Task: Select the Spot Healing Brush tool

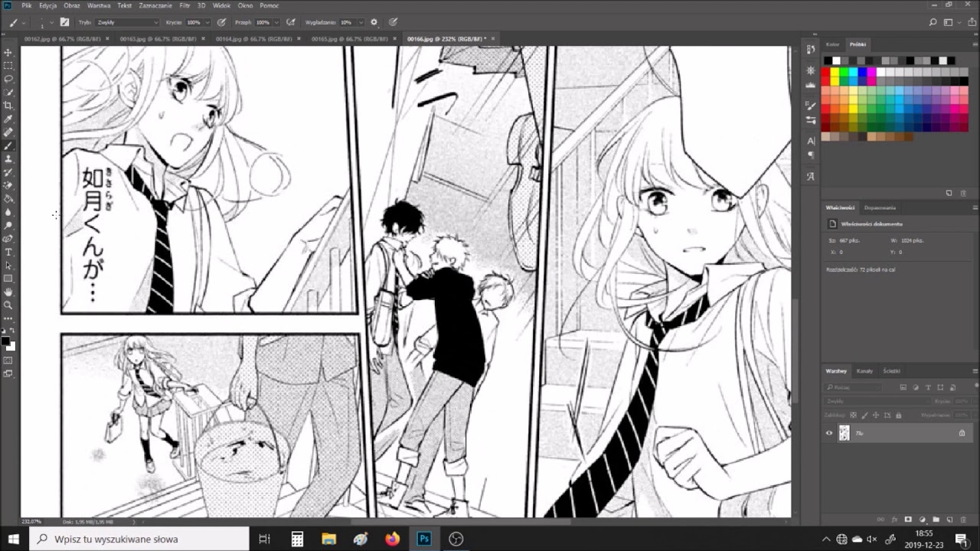Action: pos(8,132)
